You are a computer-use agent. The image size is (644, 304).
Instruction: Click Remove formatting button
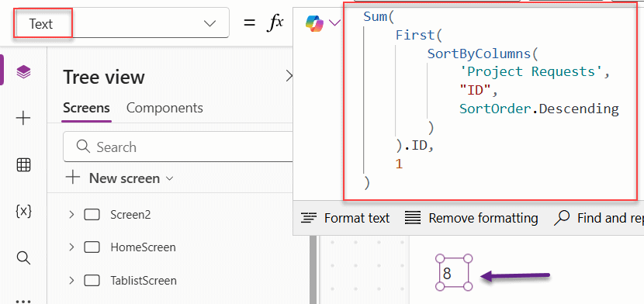(x=471, y=218)
